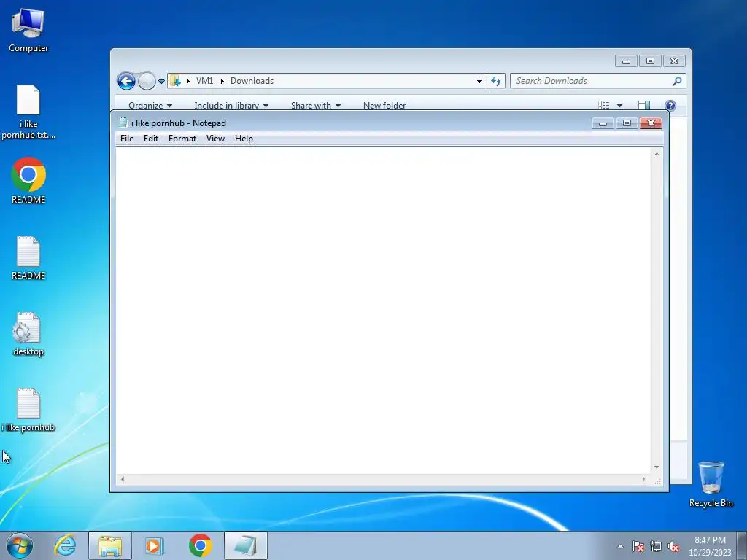Click Notepad horizontal scrollbar left arrow
Viewport: 747px width, 560px height.
pyautogui.click(x=123, y=479)
